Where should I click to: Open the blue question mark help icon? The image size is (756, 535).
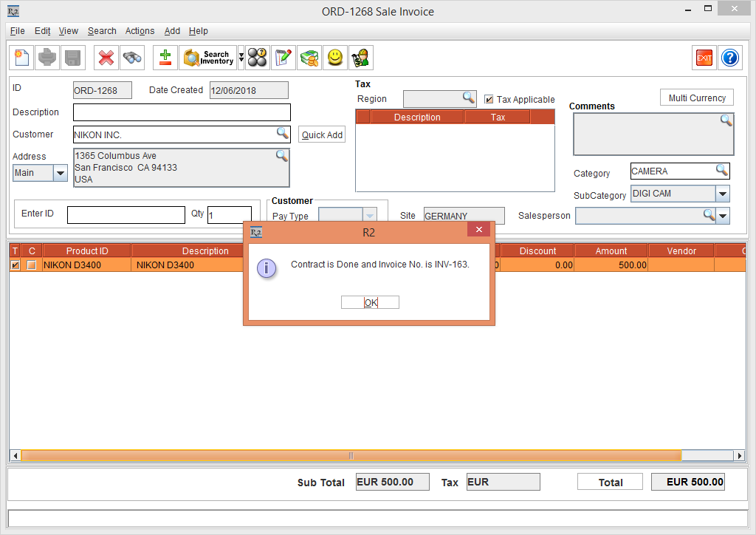[730, 58]
